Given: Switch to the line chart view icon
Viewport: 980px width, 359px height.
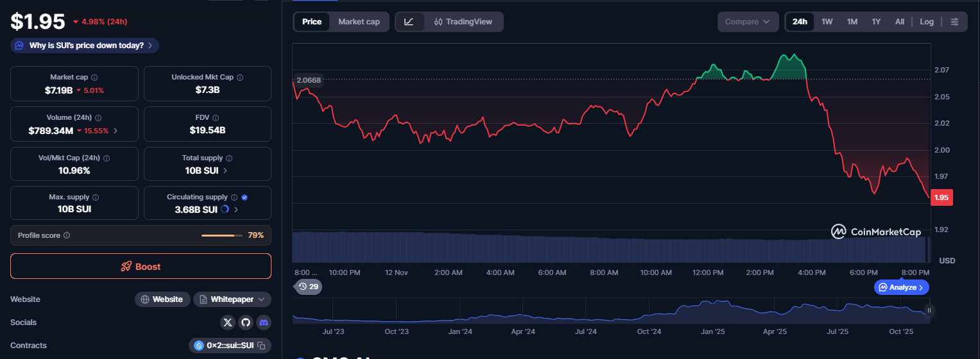Looking at the screenshot, I should coord(409,22).
